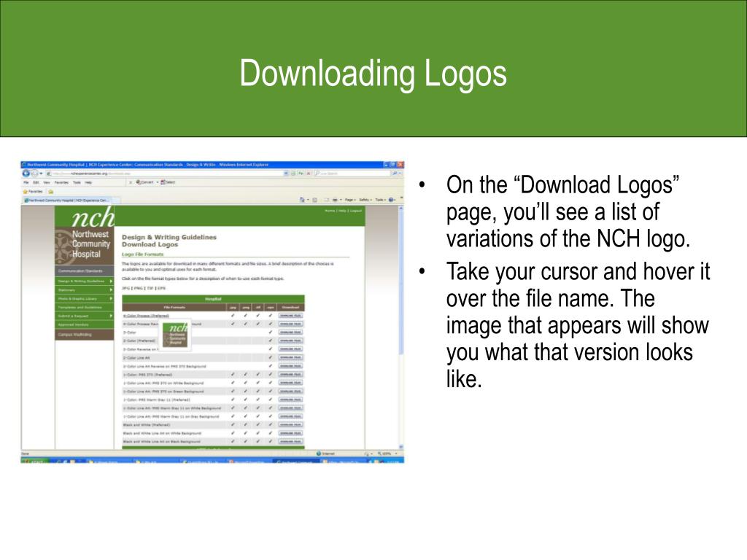Image resolution: width=747 pixels, height=560 pixels.
Task: Click the 'Logo File Formats' subheading
Action: [142, 254]
